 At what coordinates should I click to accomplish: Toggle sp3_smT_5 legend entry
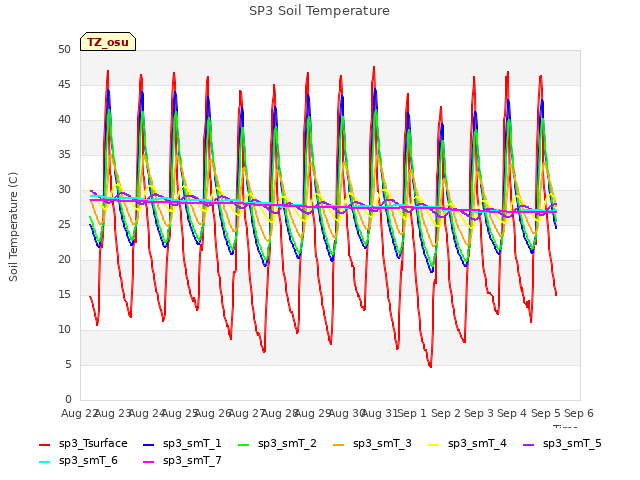tap(562, 443)
